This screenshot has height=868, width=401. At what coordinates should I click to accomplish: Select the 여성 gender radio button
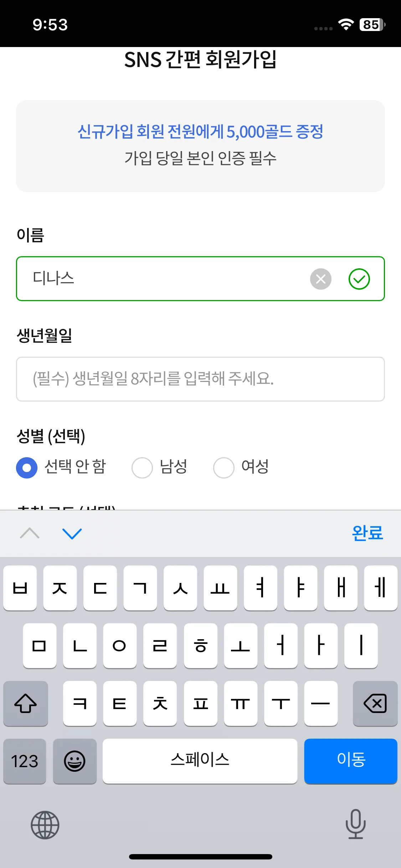coord(224,467)
